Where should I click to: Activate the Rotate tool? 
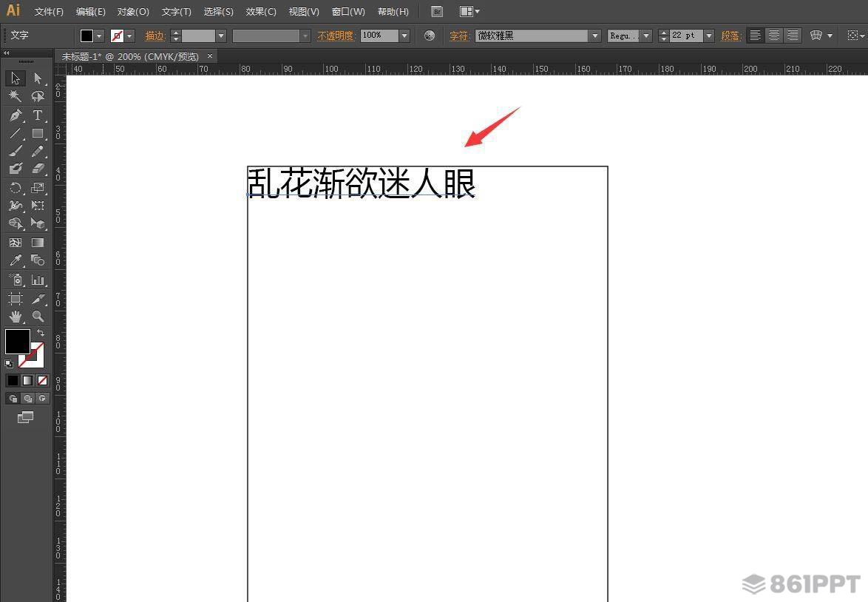[x=16, y=188]
